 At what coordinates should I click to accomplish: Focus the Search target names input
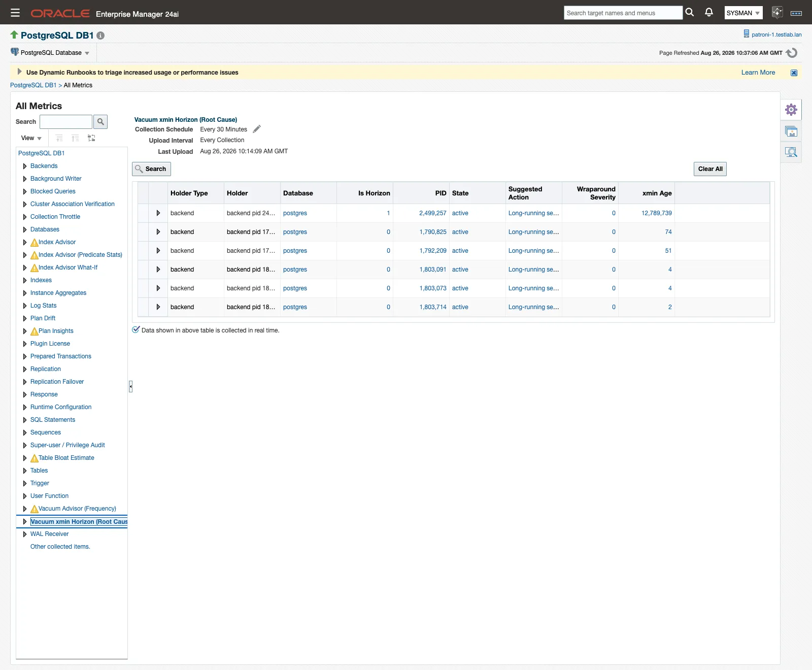tap(623, 13)
